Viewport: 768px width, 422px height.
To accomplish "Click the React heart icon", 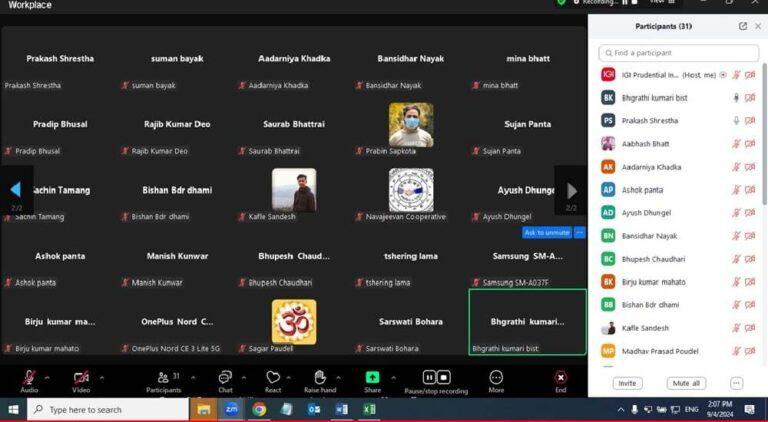I will coord(273,377).
